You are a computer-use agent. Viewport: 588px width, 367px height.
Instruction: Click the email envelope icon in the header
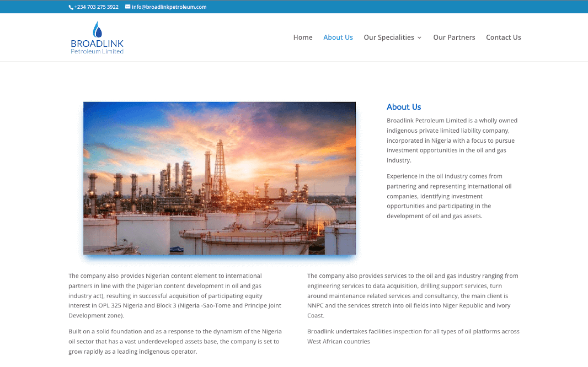(126, 7)
